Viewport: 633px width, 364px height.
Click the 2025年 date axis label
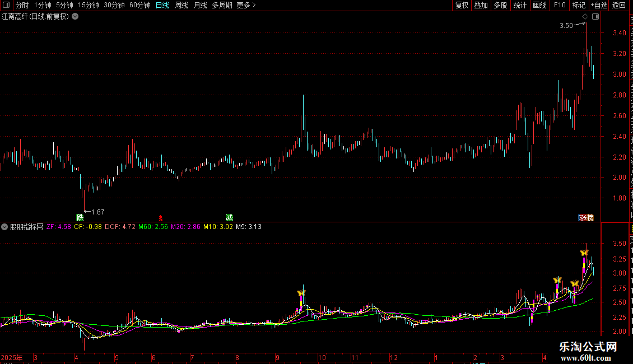[x=12, y=357]
